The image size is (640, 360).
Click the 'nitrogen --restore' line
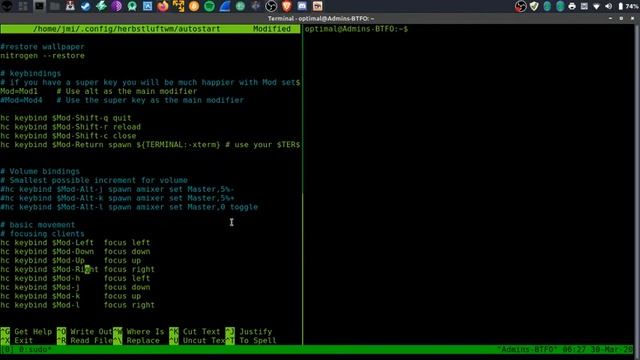click(42, 56)
